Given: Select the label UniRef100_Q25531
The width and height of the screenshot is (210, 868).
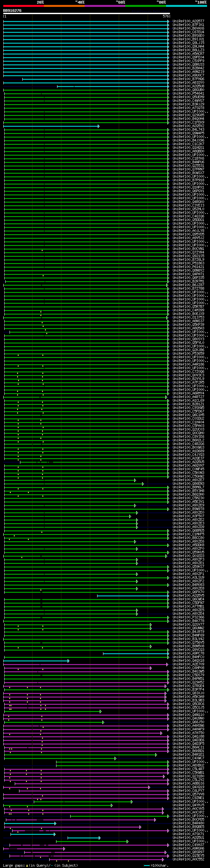Looking at the screenshot, I should tap(188, 166).
